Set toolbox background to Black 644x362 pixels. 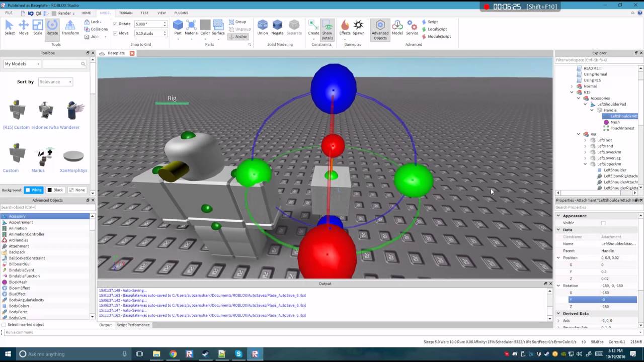tap(55, 190)
